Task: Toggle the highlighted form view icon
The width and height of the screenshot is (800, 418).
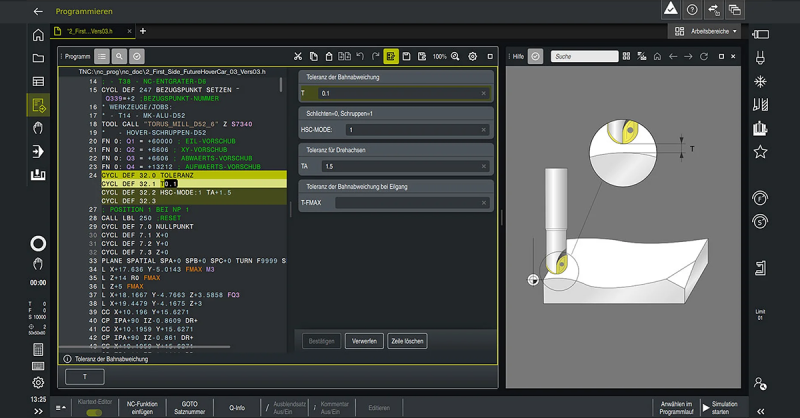Action: 391,56
